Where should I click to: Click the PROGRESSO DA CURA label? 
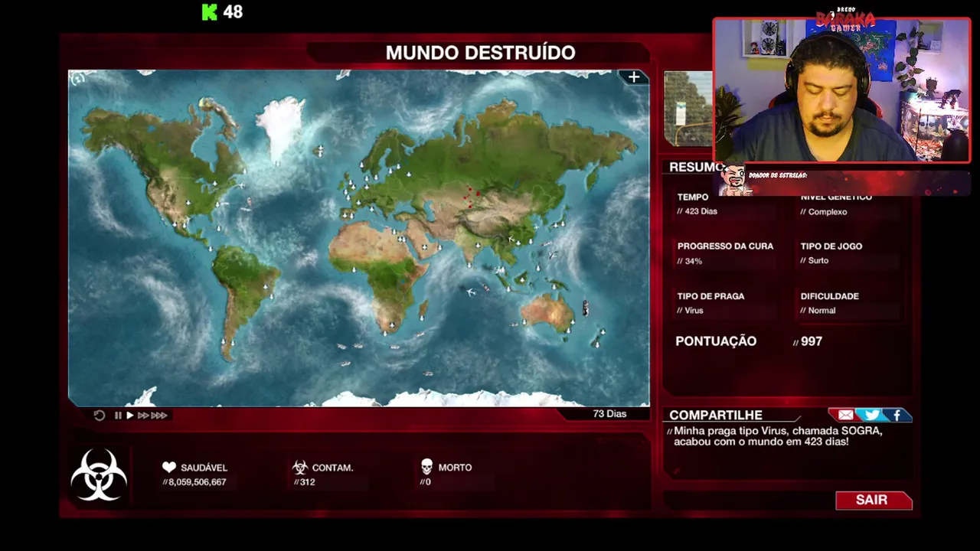[x=725, y=246]
